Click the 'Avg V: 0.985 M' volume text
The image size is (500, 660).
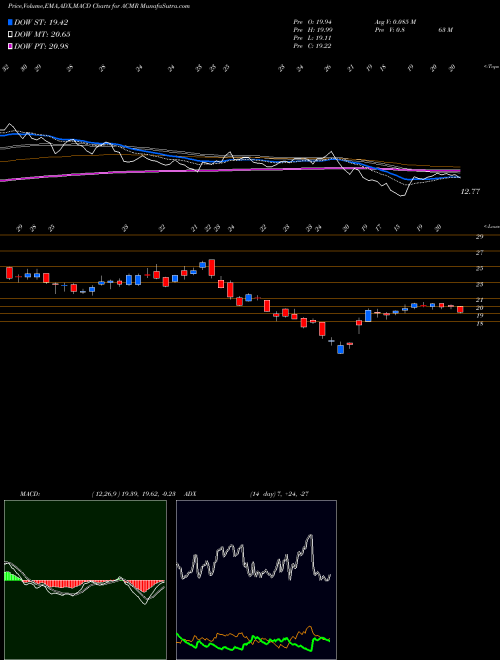395,22
